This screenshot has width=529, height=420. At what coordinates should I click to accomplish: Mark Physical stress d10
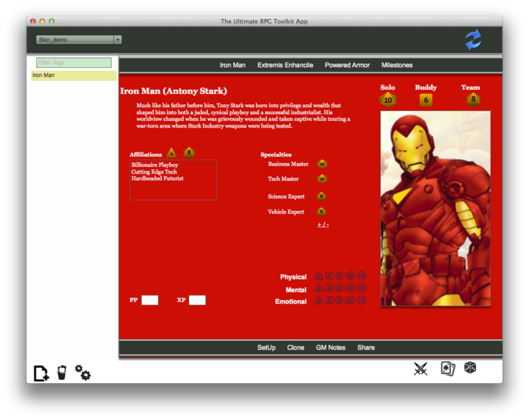pyautogui.click(x=350, y=276)
